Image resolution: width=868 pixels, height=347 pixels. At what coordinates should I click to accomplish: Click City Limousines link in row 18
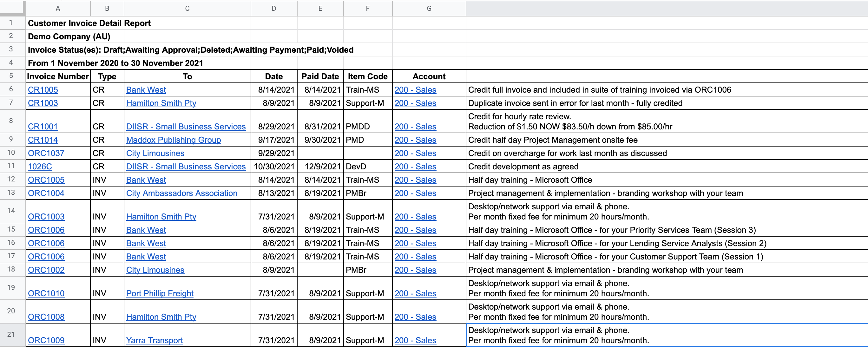click(155, 270)
